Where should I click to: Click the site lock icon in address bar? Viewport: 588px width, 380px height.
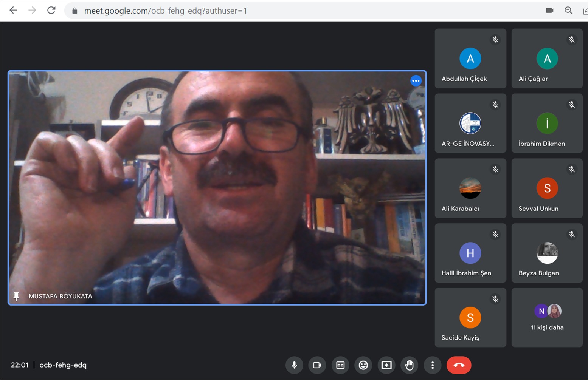coord(75,11)
